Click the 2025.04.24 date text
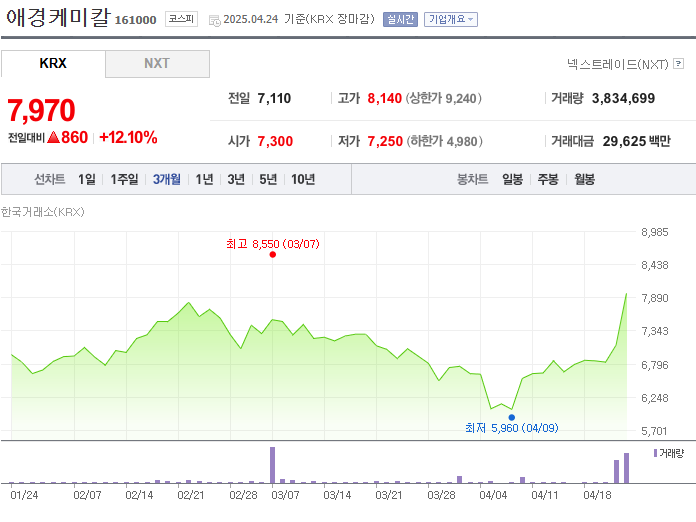 (x=251, y=19)
